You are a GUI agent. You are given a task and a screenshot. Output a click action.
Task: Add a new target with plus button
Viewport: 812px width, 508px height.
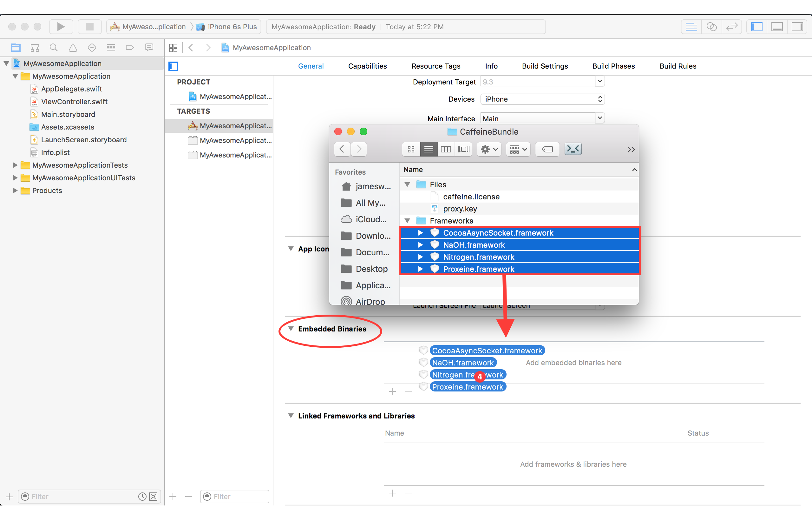click(173, 496)
